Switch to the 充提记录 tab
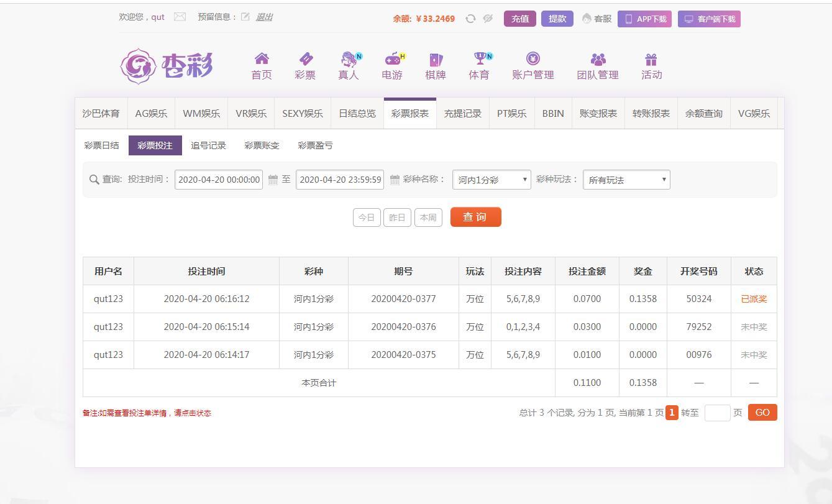832x504 pixels. [462, 113]
